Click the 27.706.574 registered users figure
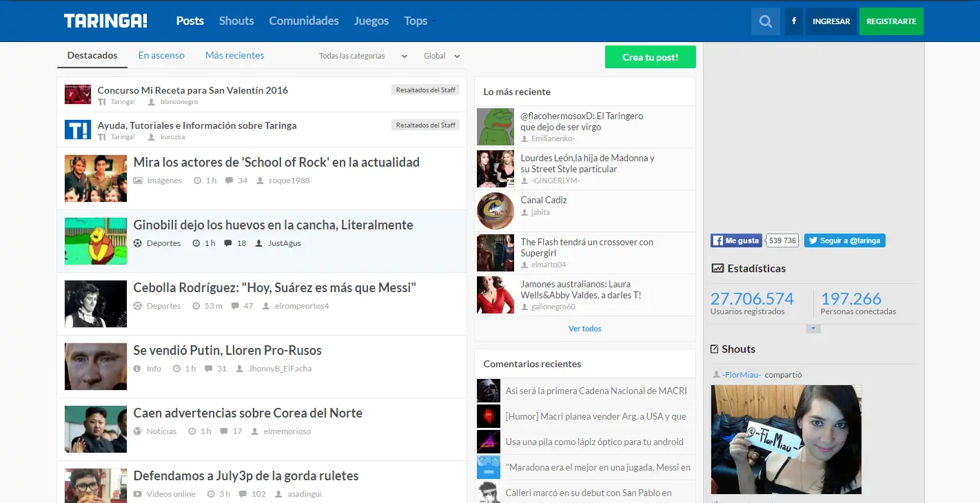 pos(752,299)
